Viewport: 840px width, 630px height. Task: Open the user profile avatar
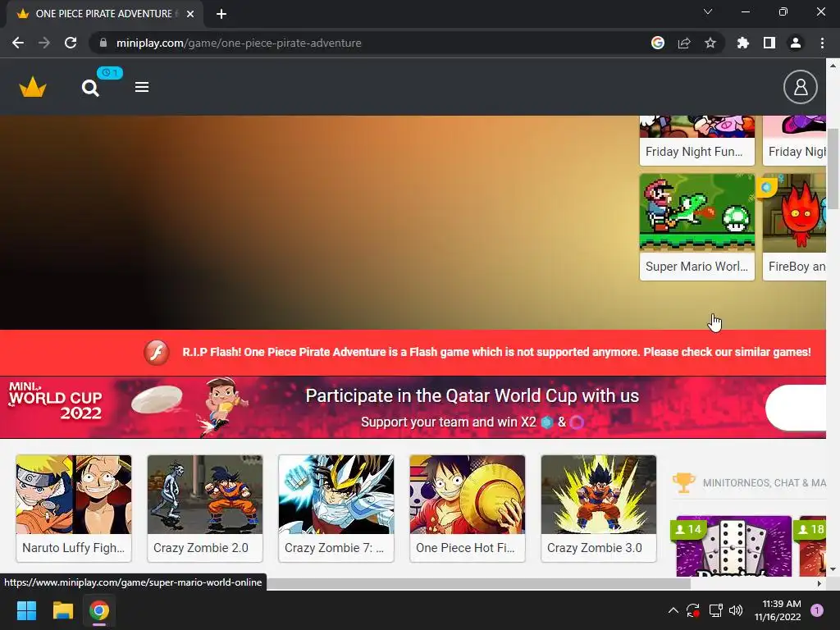801,87
